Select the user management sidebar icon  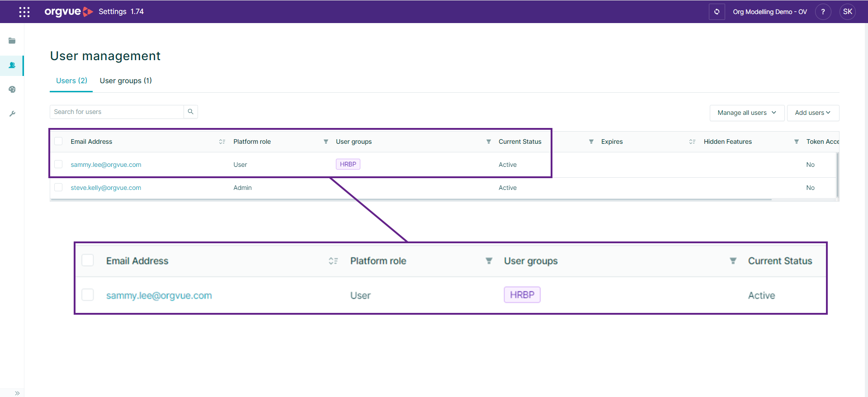tap(12, 65)
